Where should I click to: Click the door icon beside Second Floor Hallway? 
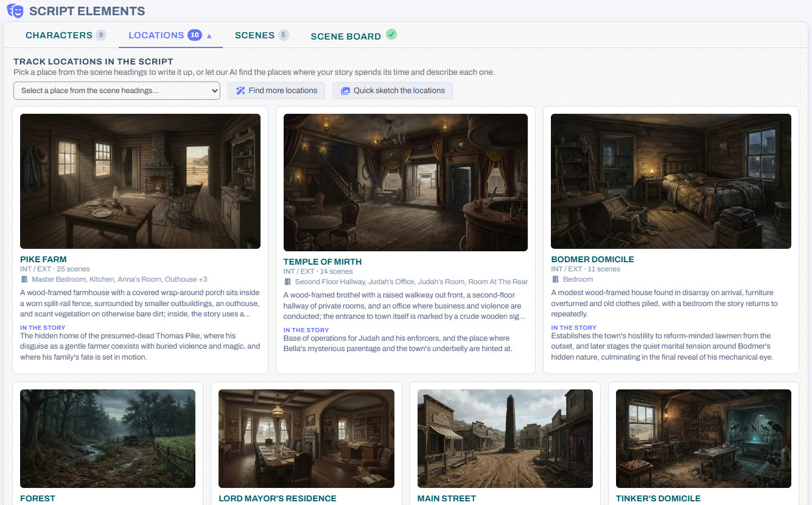tap(287, 282)
